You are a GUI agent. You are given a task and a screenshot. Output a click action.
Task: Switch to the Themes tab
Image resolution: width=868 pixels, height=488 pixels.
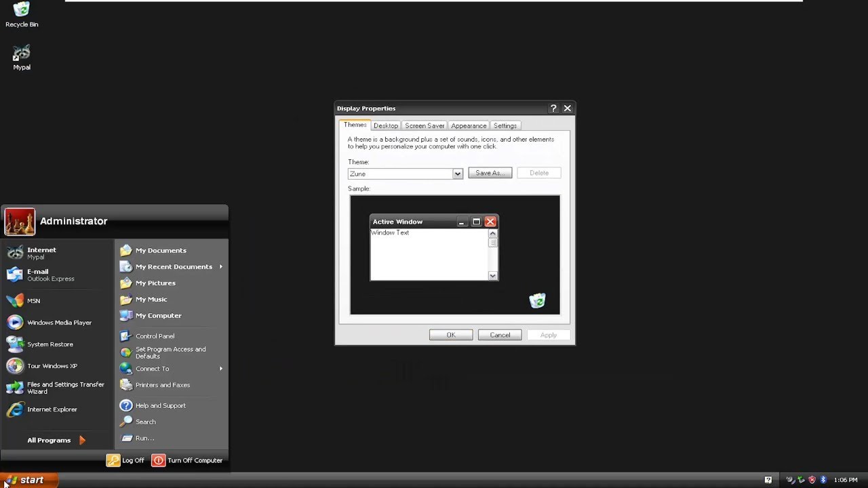pyautogui.click(x=355, y=125)
